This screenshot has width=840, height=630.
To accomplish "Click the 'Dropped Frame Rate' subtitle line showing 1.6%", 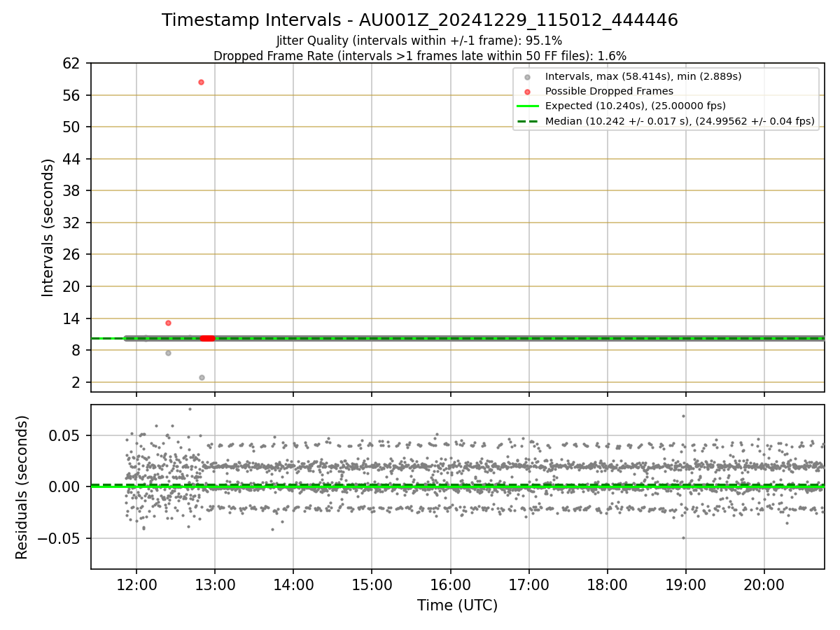I will (420, 56).
